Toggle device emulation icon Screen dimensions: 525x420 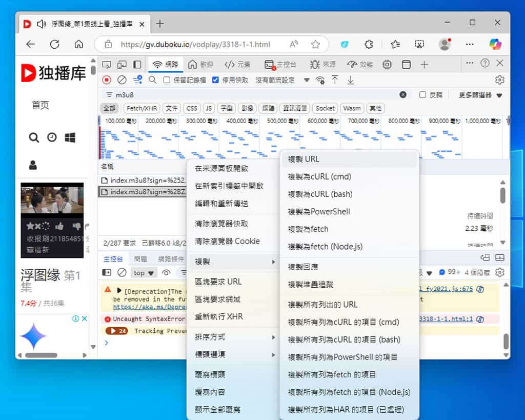122,65
